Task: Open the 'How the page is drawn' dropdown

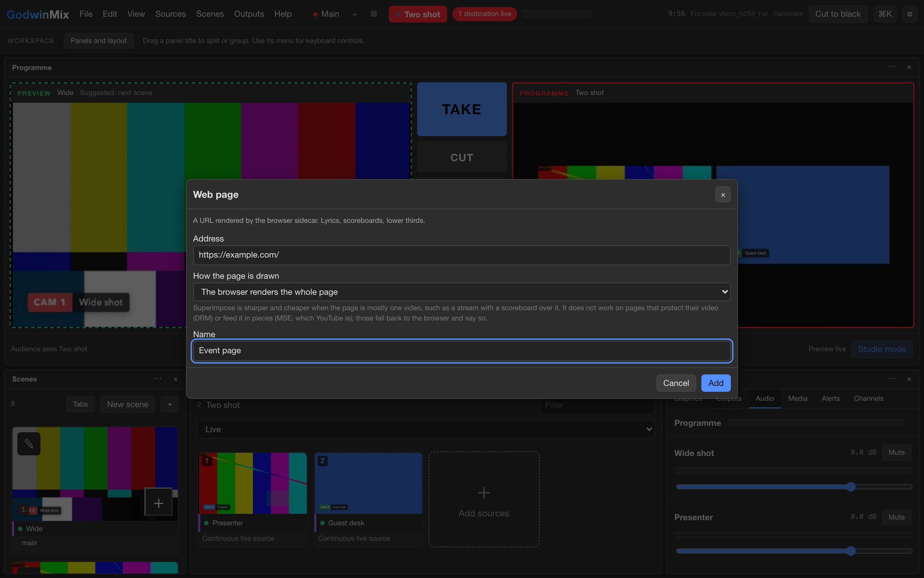Action: pyautogui.click(x=462, y=292)
